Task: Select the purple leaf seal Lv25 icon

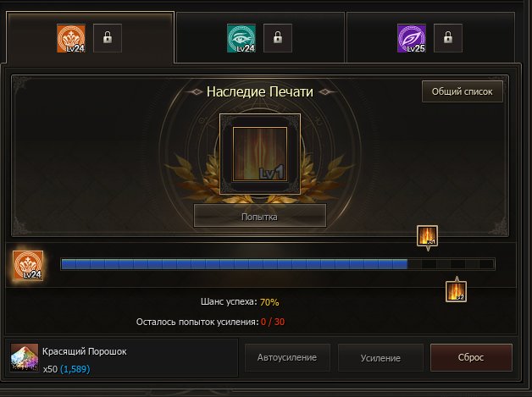Action: 412,38
